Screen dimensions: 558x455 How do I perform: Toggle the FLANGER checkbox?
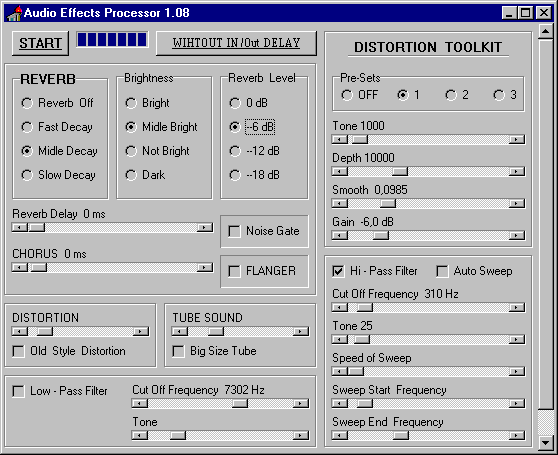(x=234, y=271)
